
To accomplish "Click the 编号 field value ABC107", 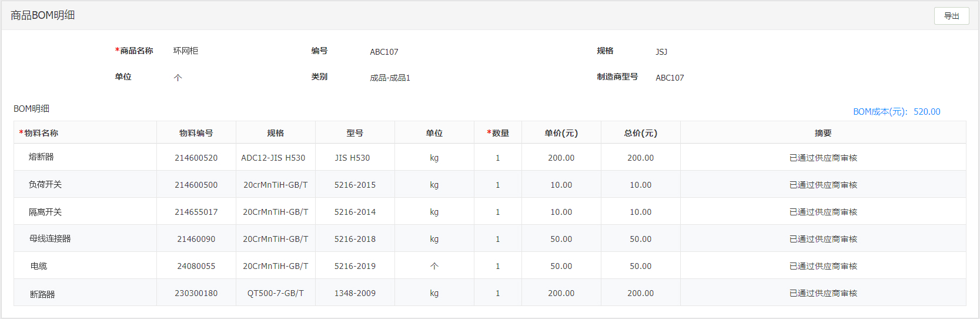I will tap(384, 52).
